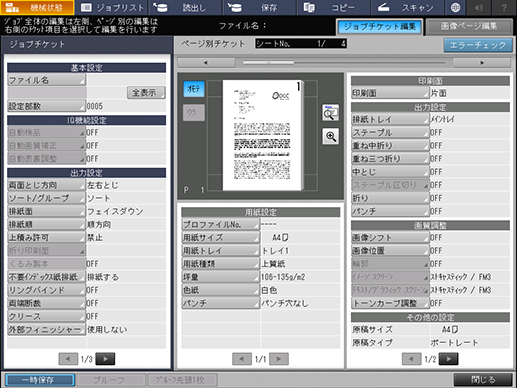Go to next sheet with right arrow
Viewport: 517px width, 388px height.
tap(482, 63)
